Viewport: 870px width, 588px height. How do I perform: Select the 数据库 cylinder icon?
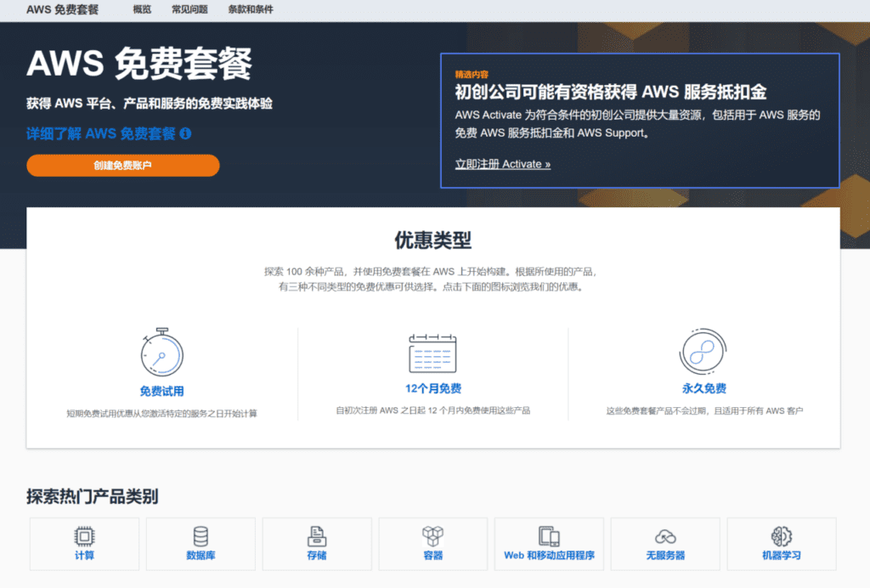[x=201, y=536]
